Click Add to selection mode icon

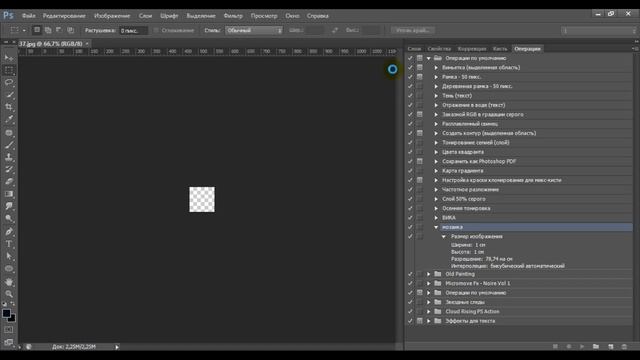[48, 30]
